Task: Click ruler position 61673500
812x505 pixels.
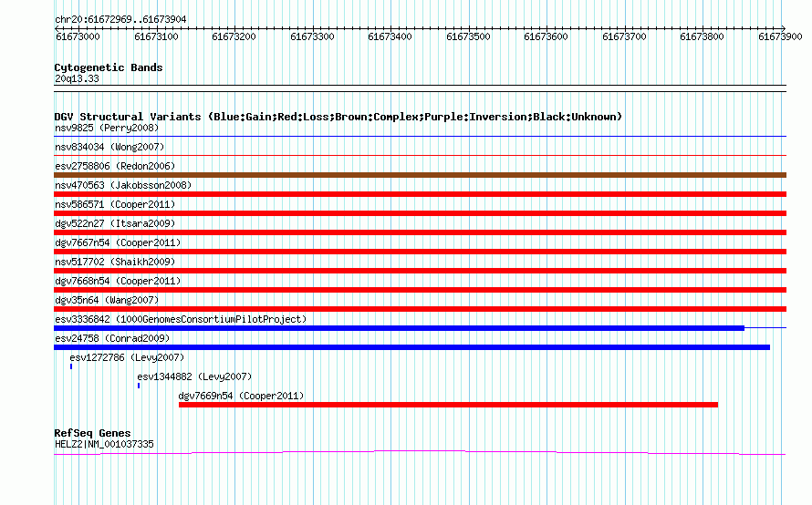Action: click(x=468, y=36)
